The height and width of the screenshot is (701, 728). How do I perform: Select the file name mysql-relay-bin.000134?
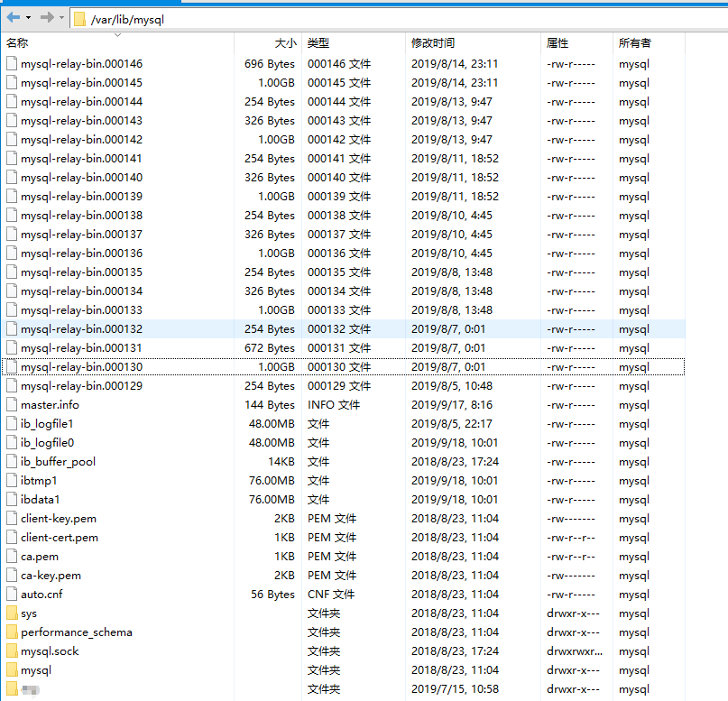coord(82,291)
